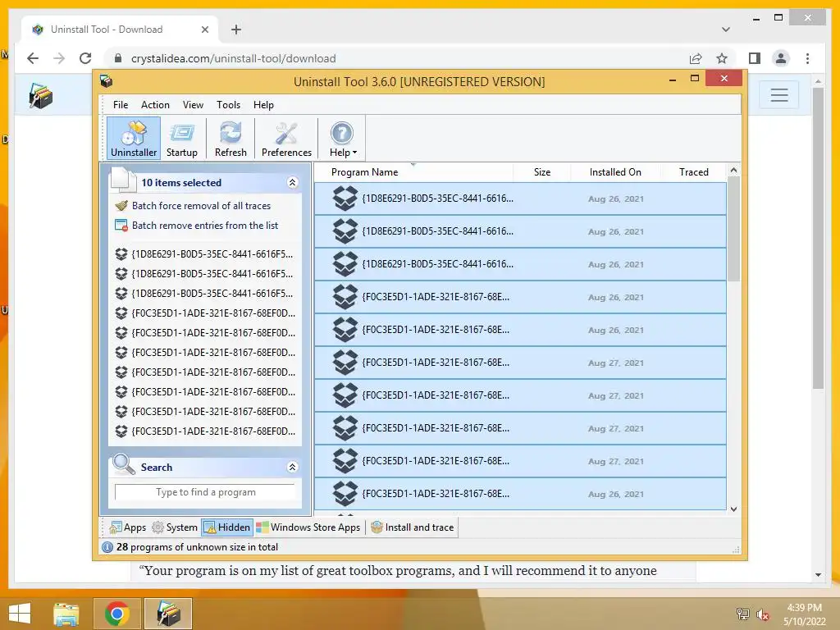The width and height of the screenshot is (840, 630).
Task: Click the magnifier Search icon
Action: tap(124, 464)
